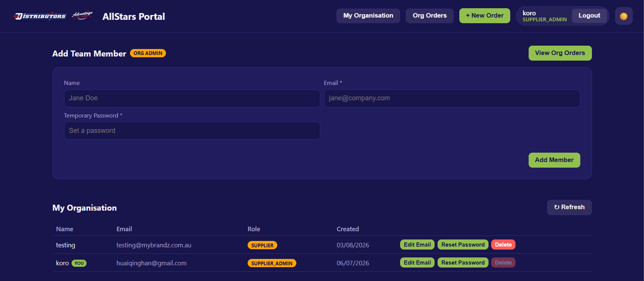The width and height of the screenshot is (644, 281).
Task: Reset Password for testing user
Action: (463, 245)
